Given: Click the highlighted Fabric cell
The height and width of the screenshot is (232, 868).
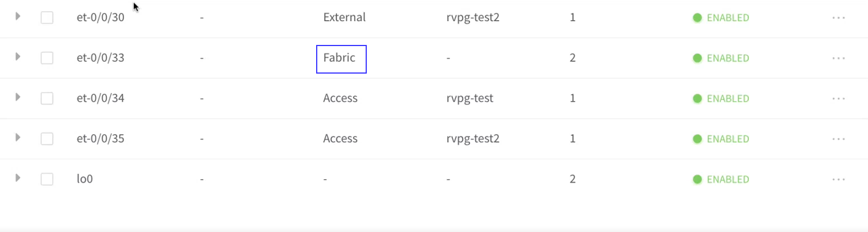Looking at the screenshot, I should click(x=340, y=58).
